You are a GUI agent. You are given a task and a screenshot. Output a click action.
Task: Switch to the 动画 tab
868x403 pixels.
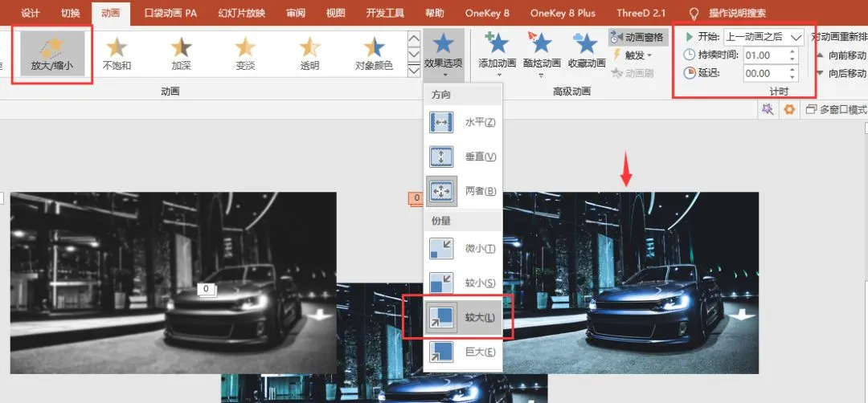111,13
